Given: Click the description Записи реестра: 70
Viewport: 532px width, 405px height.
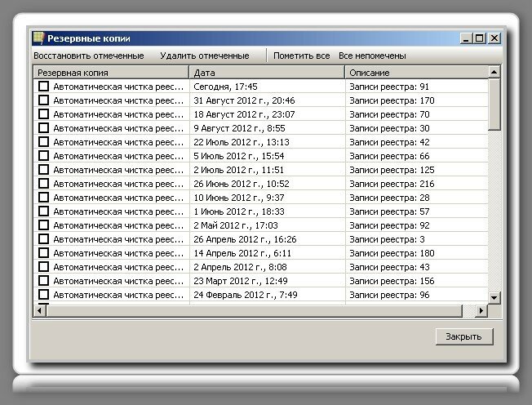Looking at the screenshot, I should click(389, 114).
